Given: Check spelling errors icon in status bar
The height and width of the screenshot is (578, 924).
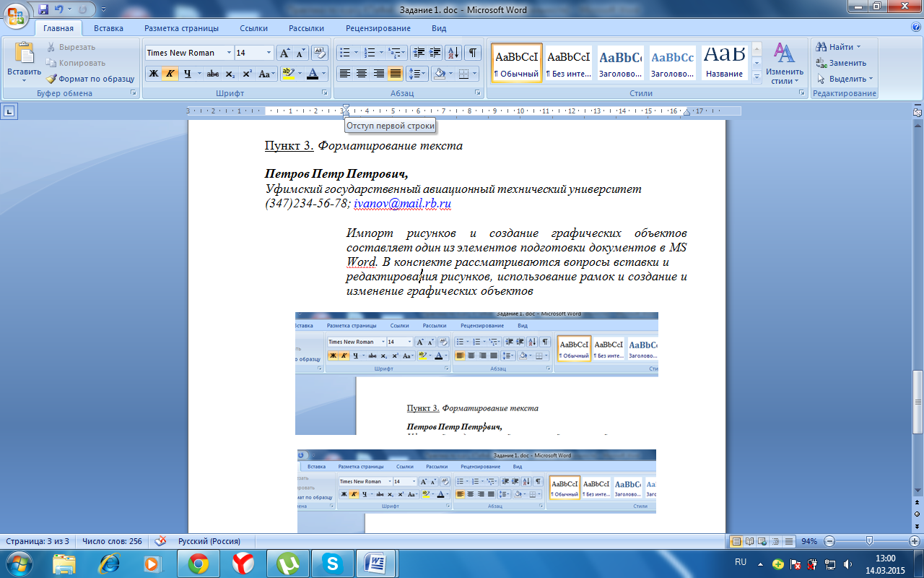Looking at the screenshot, I should (x=160, y=540).
